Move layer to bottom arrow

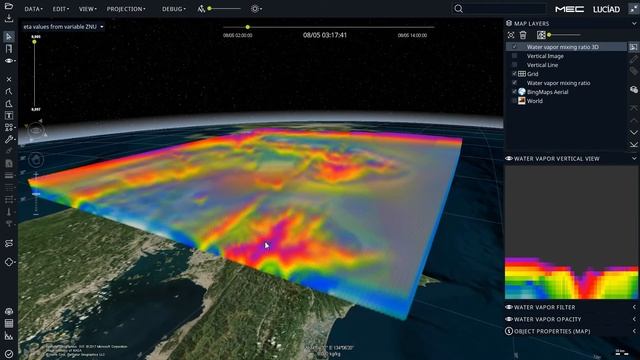pyautogui.click(x=633, y=144)
